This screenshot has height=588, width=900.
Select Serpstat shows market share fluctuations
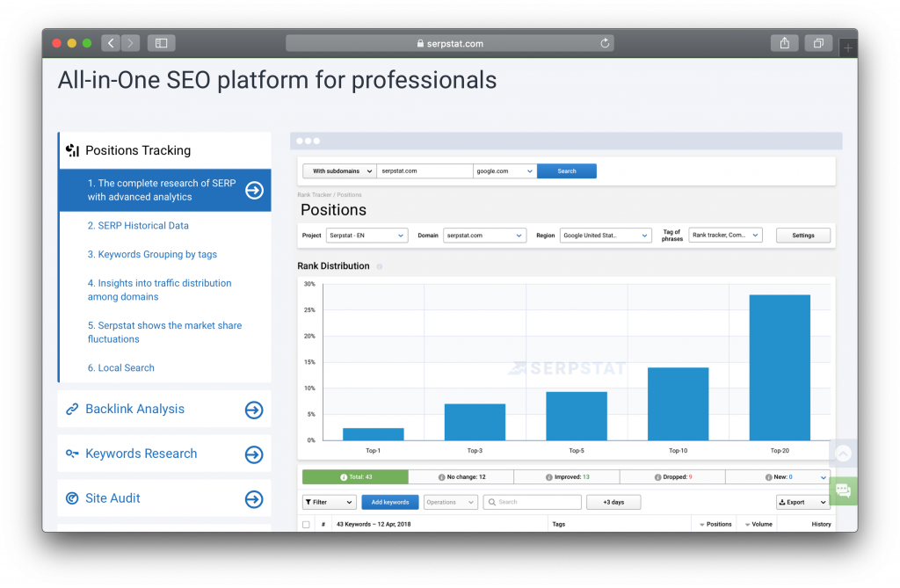pyautogui.click(x=164, y=332)
